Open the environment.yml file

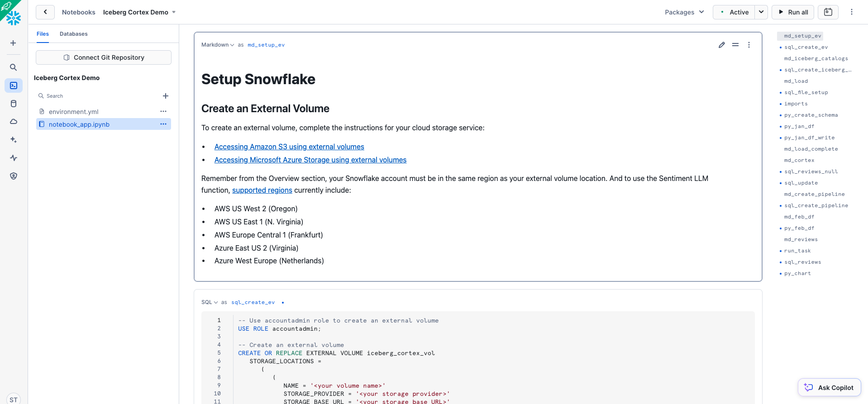pyautogui.click(x=74, y=112)
